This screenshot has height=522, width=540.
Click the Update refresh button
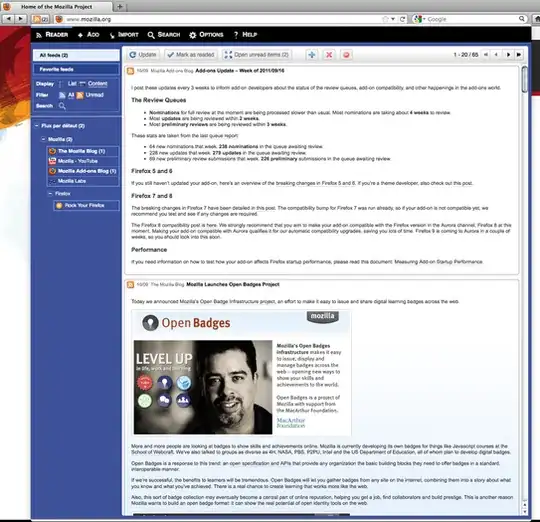[143, 55]
